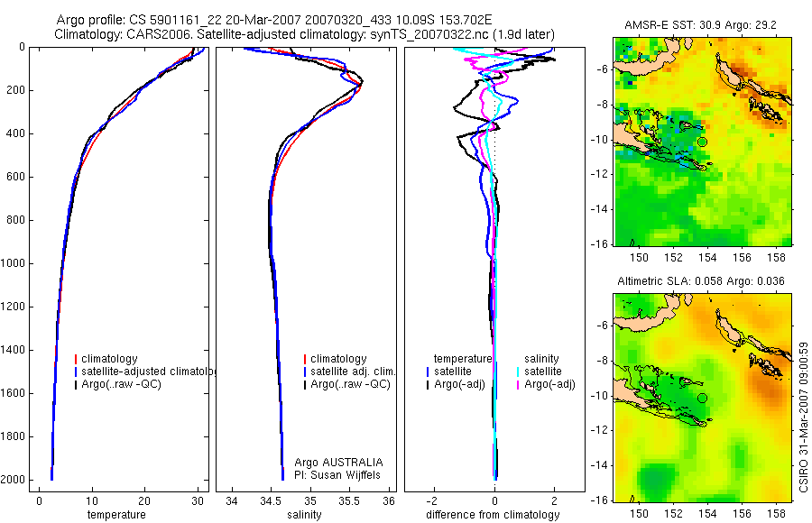Click 'difference from climatology' axis label

coord(493,515)
